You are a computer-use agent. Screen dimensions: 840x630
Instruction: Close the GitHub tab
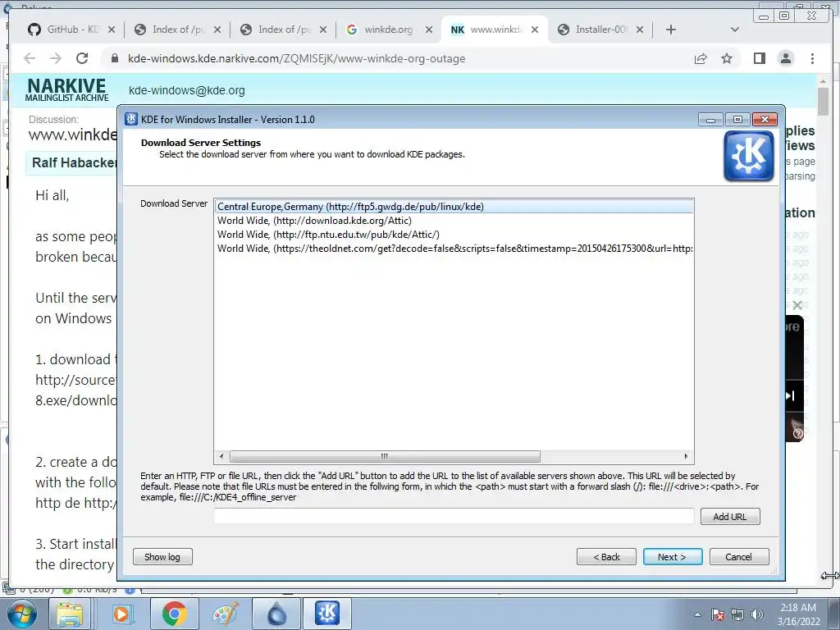coord(112,30)
